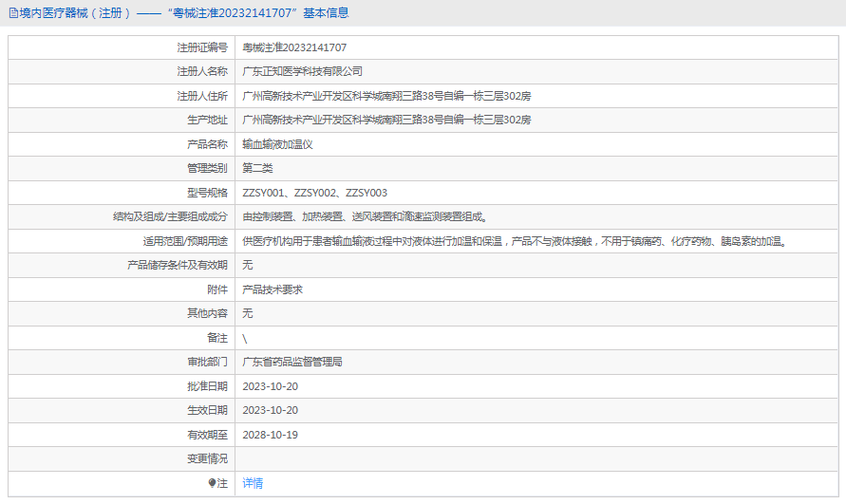Image resolution: width=846 pixels, height=504 pixels.
Task: Click the 注册证编号 label
Action: (x=202, y=47)
